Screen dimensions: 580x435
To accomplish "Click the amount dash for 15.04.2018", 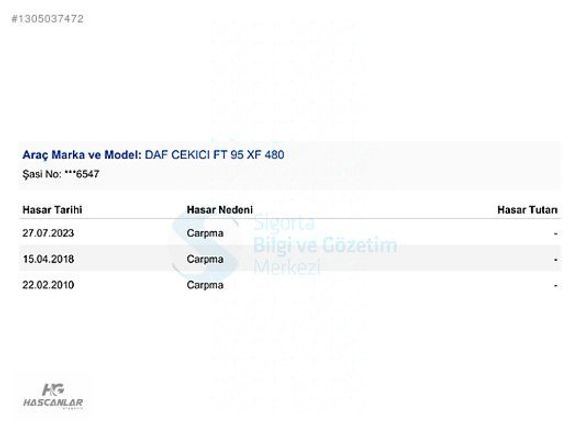I will (556, 260).
